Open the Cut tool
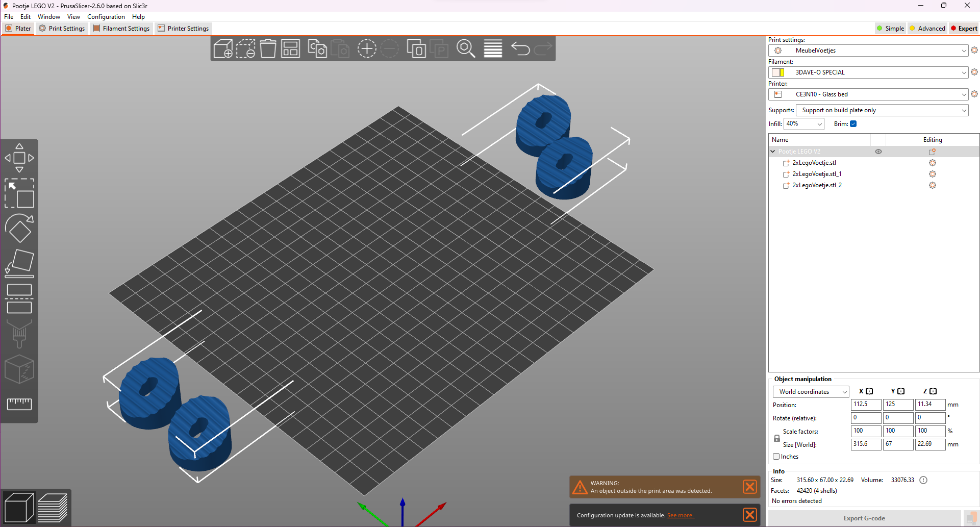 pyautogui.click(x=19, y=298)
